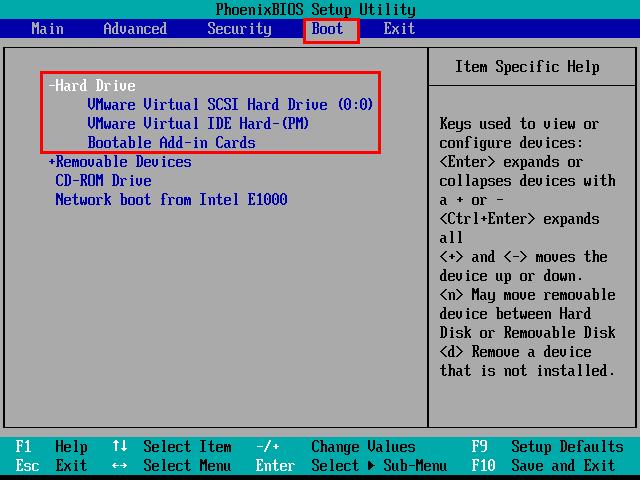Select the CD-ROM Drive boot device
This screenshot has height=480, width=640.
103,181
